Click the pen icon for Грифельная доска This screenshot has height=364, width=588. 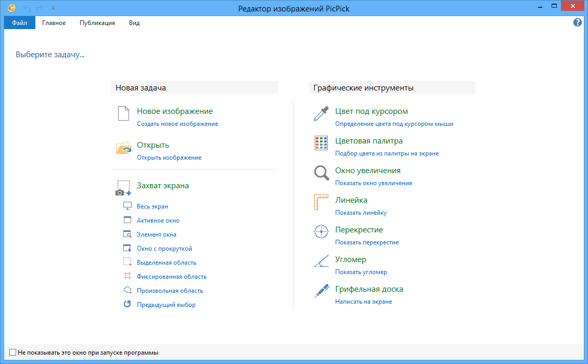[321, 291]
